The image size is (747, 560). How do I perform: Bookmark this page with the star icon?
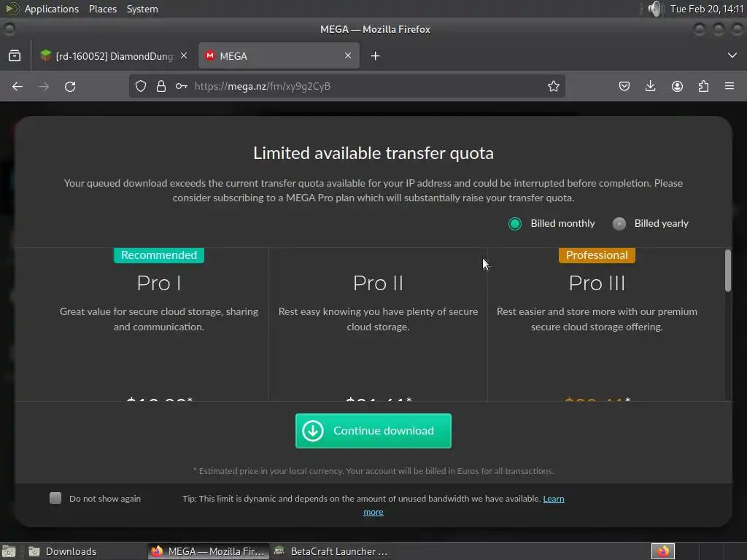click(553, 86)
